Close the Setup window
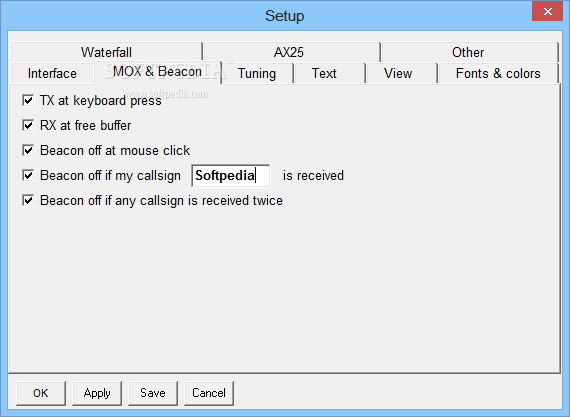 click(x=547, y=11)
